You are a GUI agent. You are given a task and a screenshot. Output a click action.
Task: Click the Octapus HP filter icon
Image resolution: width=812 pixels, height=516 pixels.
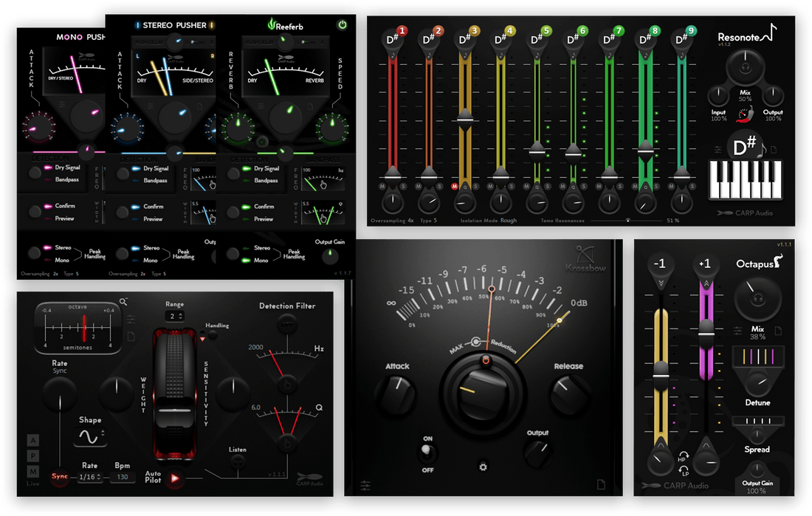pyautogui.click(x=682, y=458)
